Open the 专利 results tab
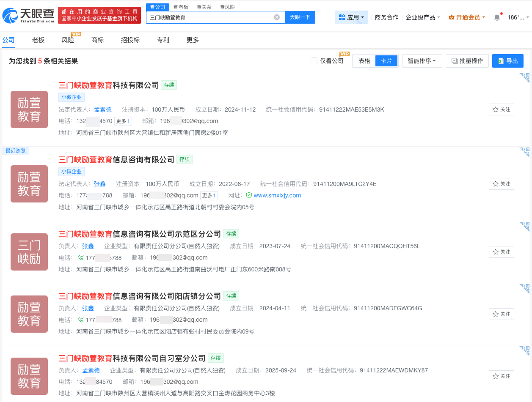The height and width of the screenshot is (402, 532). pyautogui.click(x=163, y=40)
